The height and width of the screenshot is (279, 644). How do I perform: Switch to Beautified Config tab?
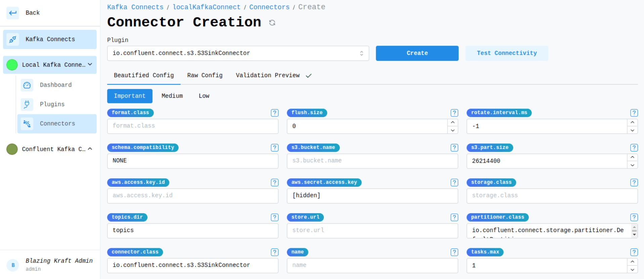click(144, 75)
